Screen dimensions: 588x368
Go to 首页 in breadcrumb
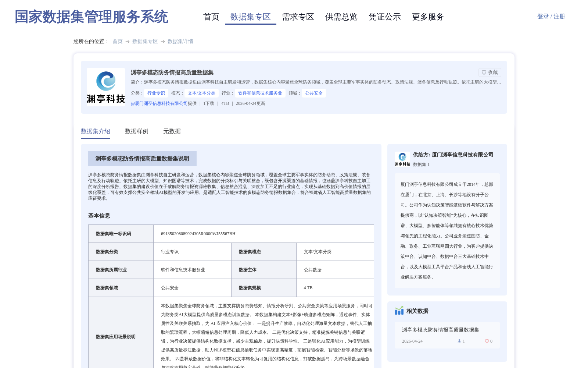click(x=118, y=42)
